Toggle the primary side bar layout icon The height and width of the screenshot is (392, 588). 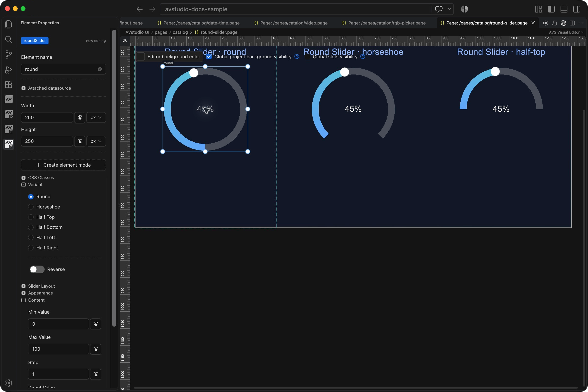point(551,9)
